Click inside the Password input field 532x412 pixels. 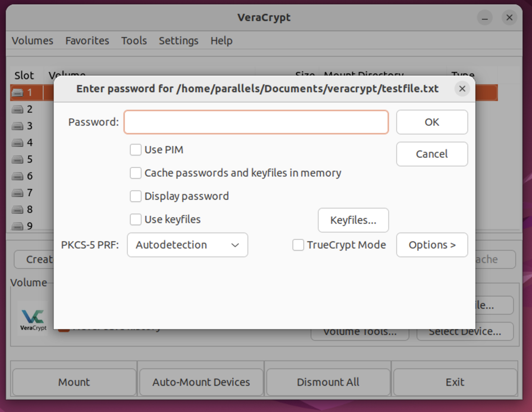tap(256, 122)
